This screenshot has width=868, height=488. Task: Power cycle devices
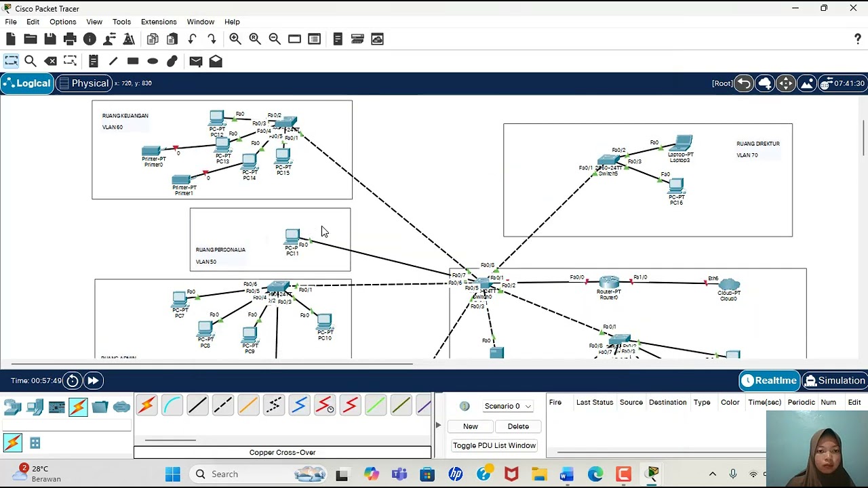(x=73, y=381)
